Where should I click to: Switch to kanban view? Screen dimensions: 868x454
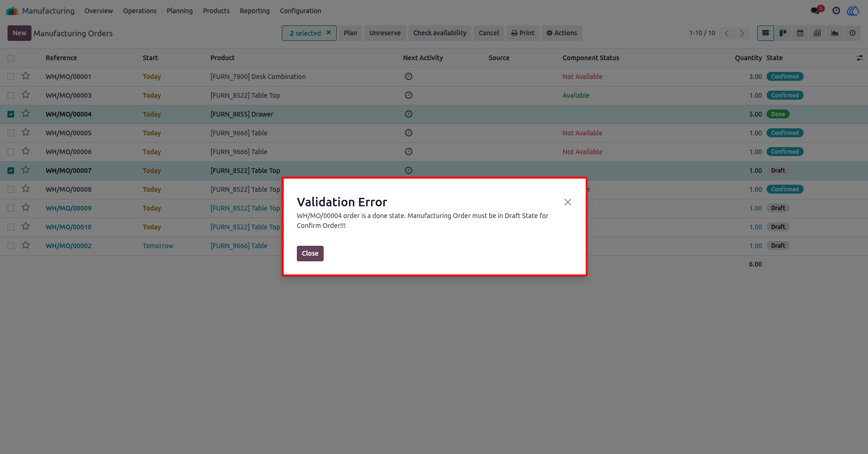[783, 33]
